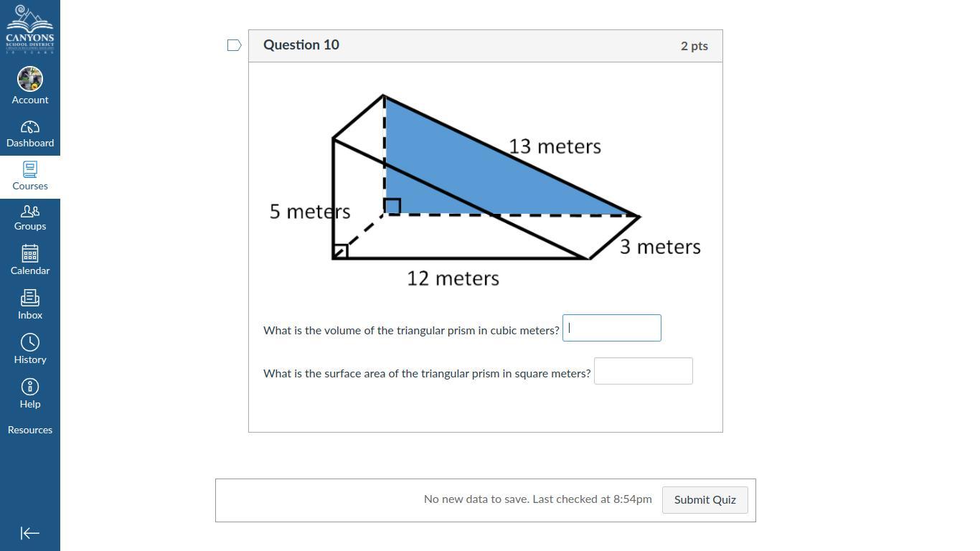Click the 13 meters label on the prism
Screen dimensions: 980x551
pos(555,146)
